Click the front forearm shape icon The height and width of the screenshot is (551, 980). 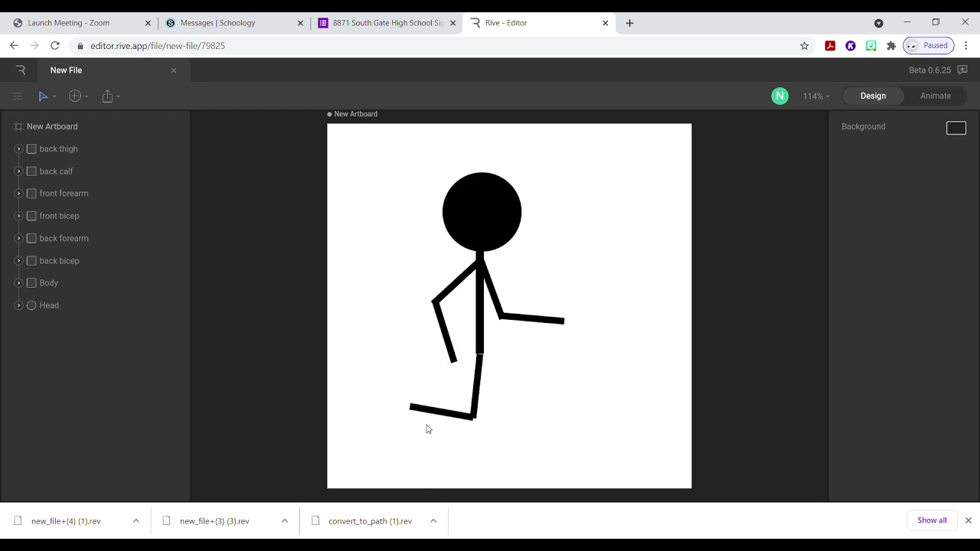(31, 194)
